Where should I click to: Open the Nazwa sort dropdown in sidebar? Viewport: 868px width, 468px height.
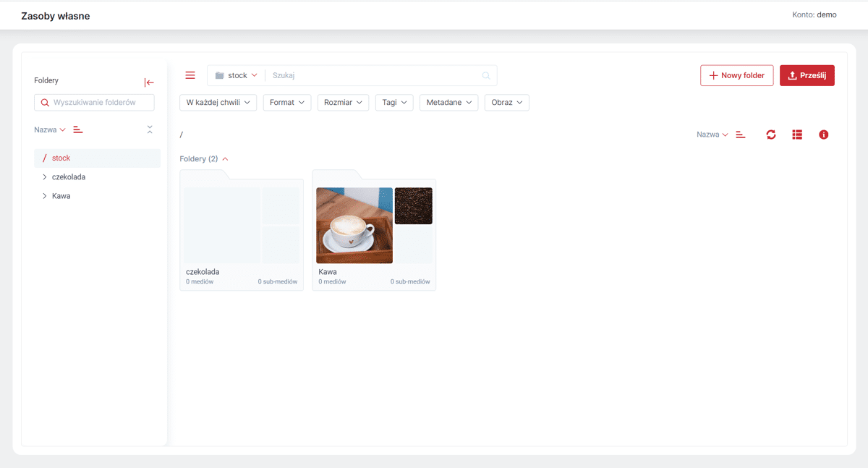pos(50,129)
